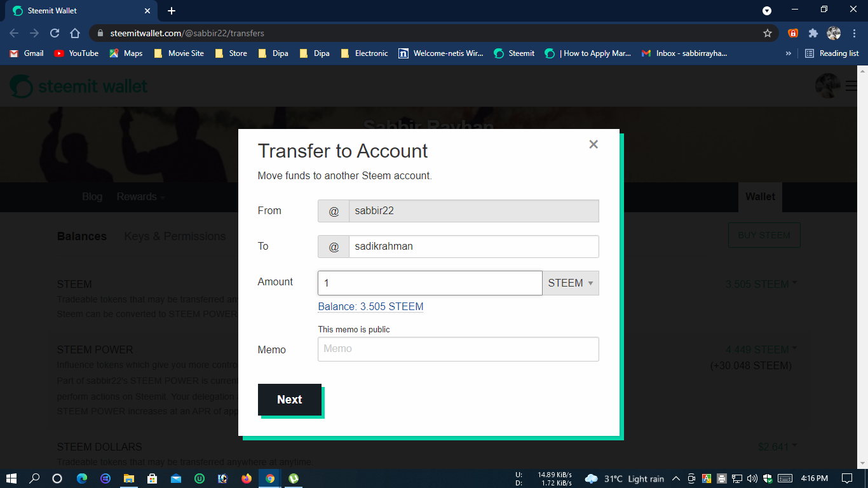Launch Firefox from the taskbar
868x488 pixels.
[247, 478]
